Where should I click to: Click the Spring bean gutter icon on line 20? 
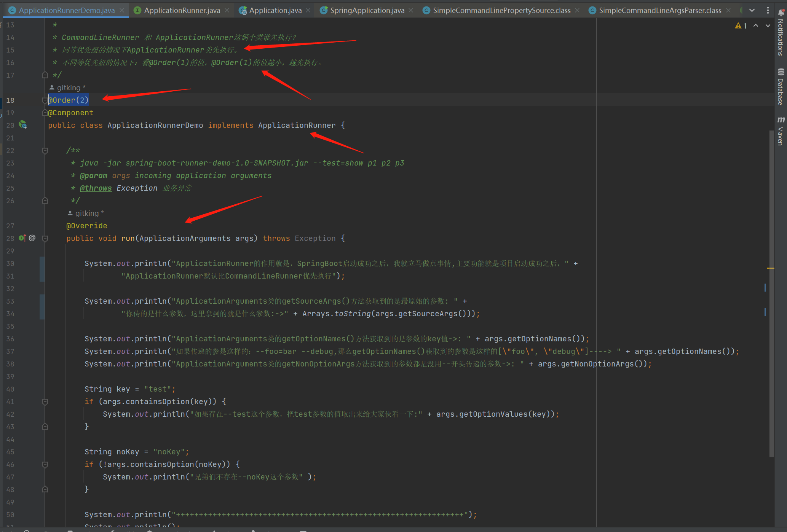pyautogui.click(x=23, y=125)
